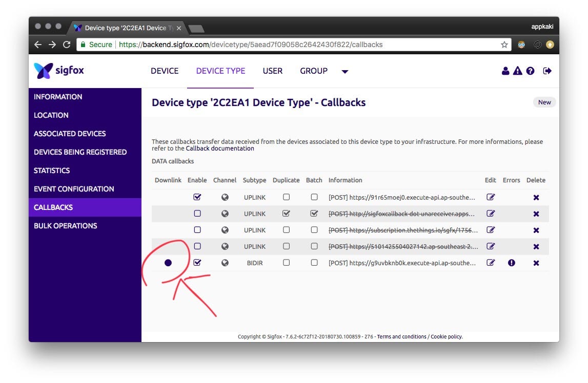Click the New callback button

[544, 102]
